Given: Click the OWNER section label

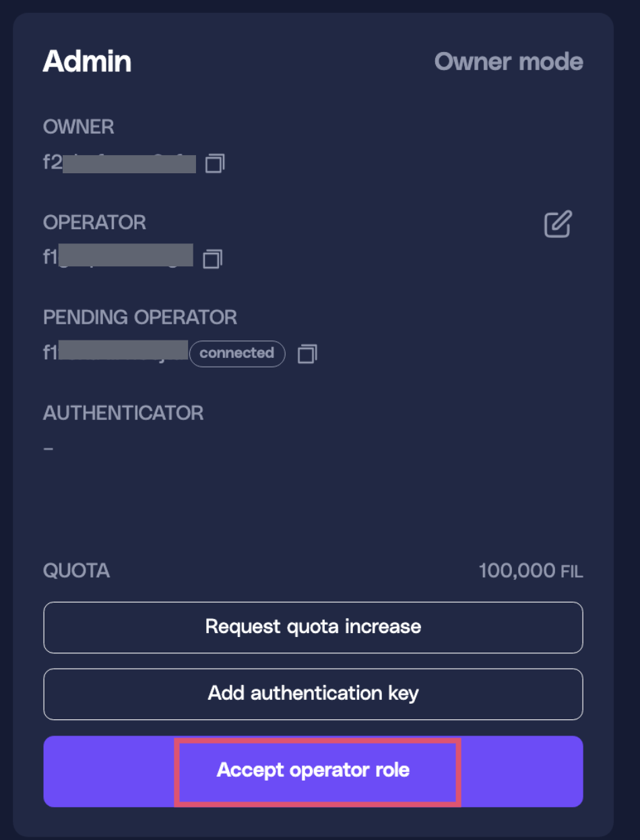Looking at the screenshot, I should [x=79, y=127].
